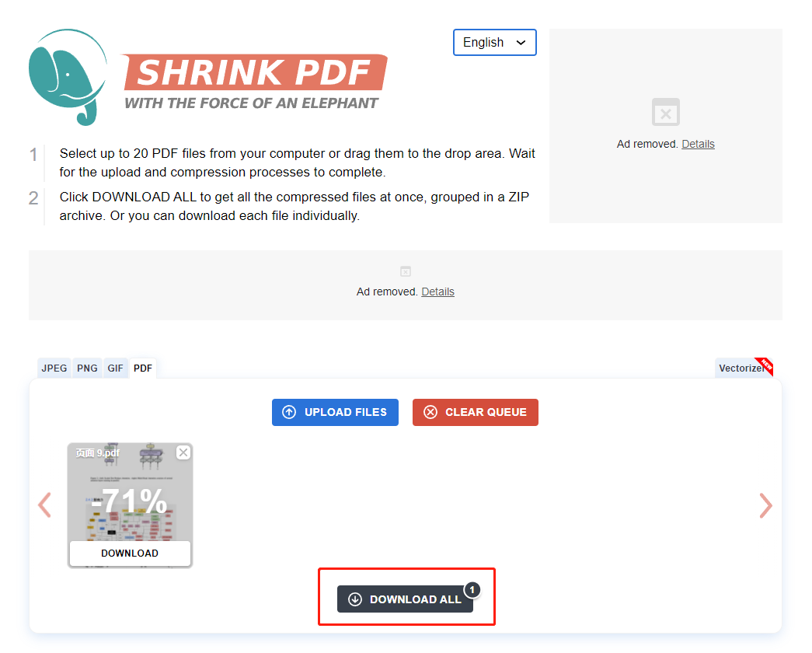812x653 pixels.
Task: Go to previous files with left chevron
Action: point(45,505)
